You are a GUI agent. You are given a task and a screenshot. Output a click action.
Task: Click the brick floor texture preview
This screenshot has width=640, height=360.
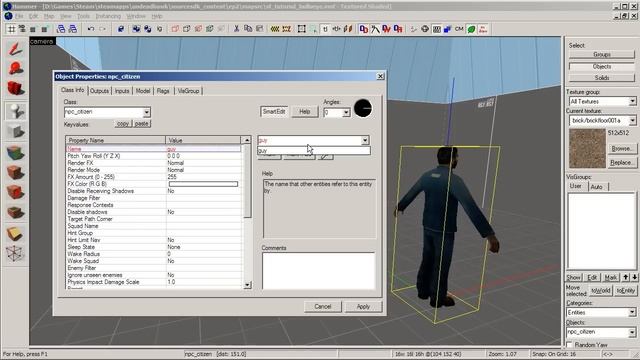pos(587,149)
